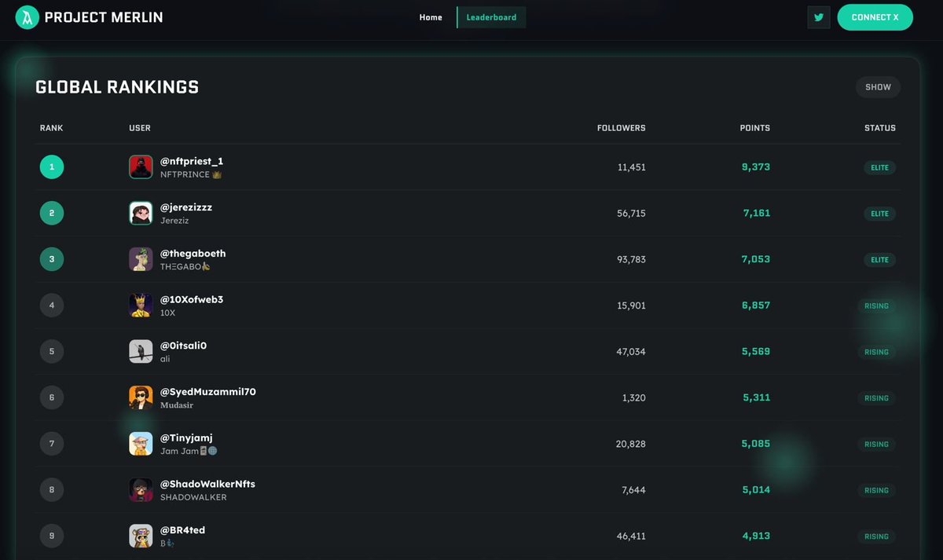Click the 11,451 followers value

coord(632,167)
